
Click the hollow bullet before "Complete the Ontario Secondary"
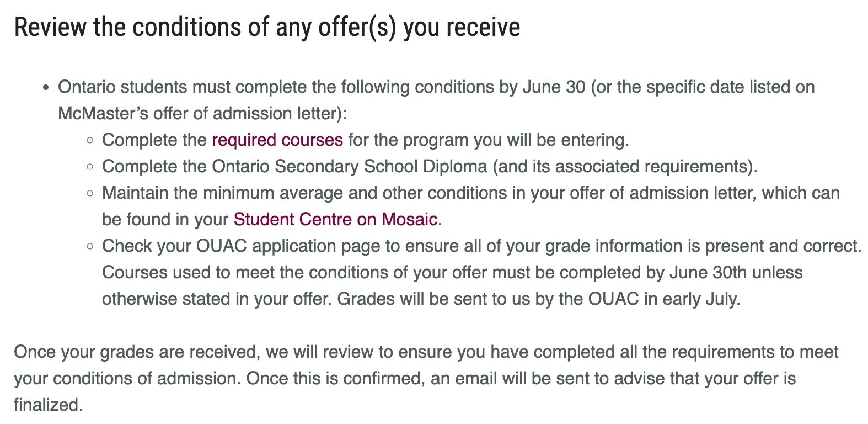pyautogui.click(x=90, y=167)
